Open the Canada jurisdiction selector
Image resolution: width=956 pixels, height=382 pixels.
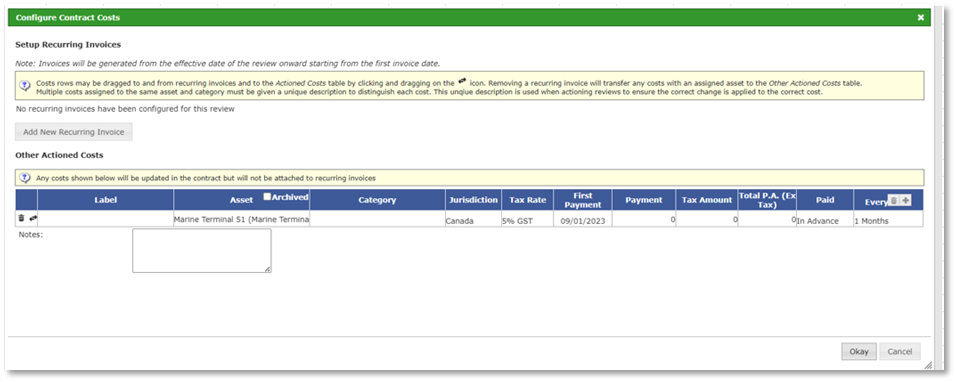pos(473,219)
